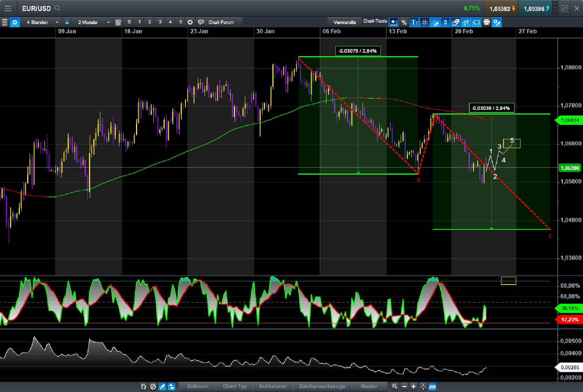Image resolution: width=583 pixels, height=392 pixels.
Task: Open the Chart Forum link
Action: coord(221,22)
